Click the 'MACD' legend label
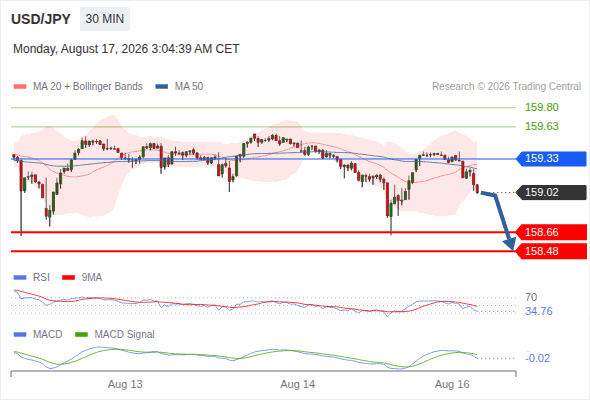This screenshot has width=590, height=400. [48, 335]
